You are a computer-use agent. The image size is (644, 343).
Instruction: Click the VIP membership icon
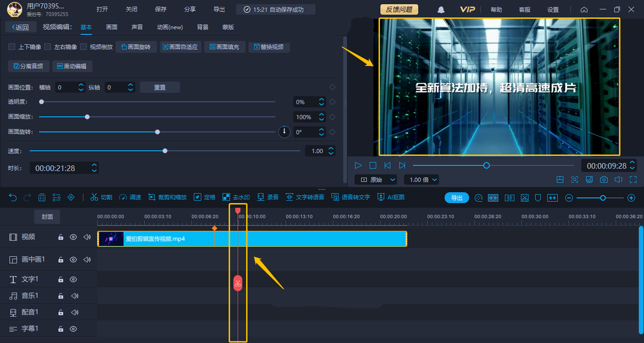(x=467, y=10)
